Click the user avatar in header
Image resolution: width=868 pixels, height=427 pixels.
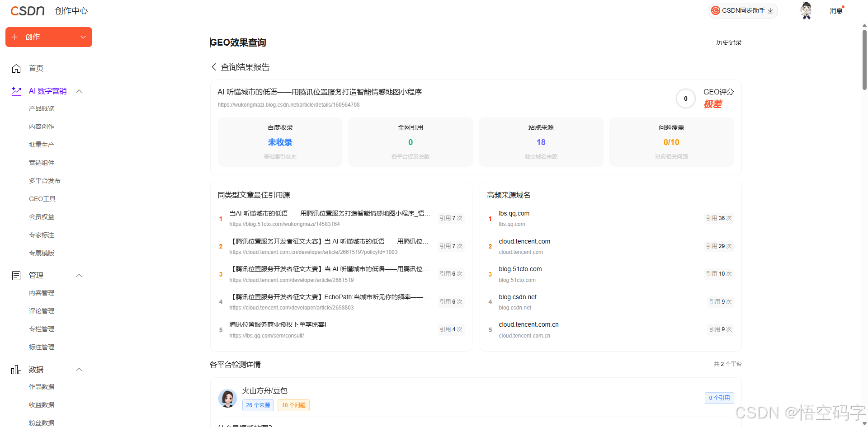coord(806,10)
